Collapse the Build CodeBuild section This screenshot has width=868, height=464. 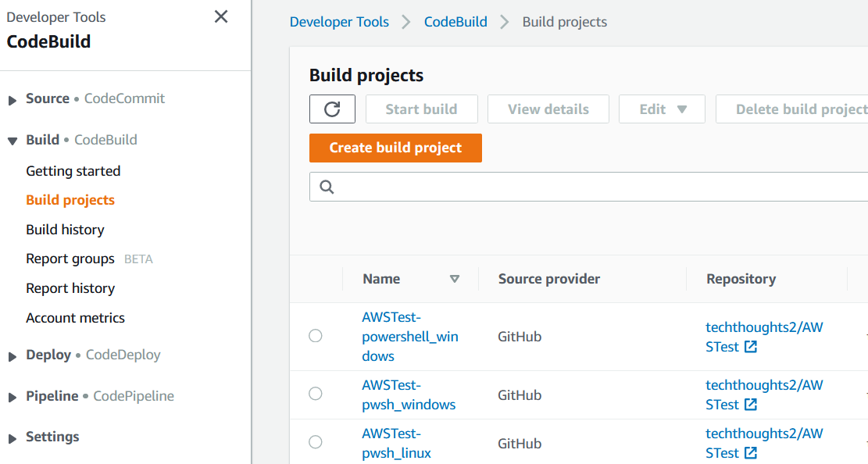(x=13, y=141)
